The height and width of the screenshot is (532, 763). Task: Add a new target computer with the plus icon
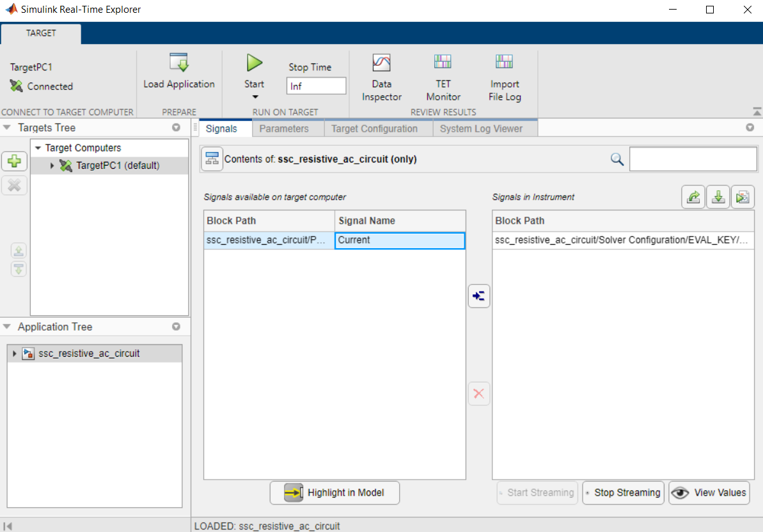pyautogui.click(x=14, y=161)
